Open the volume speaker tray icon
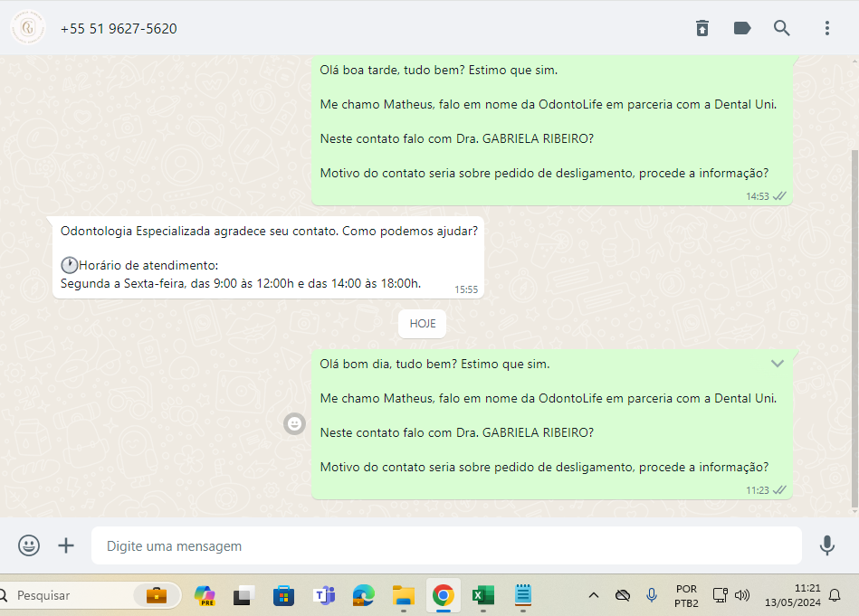 point(741,595)
